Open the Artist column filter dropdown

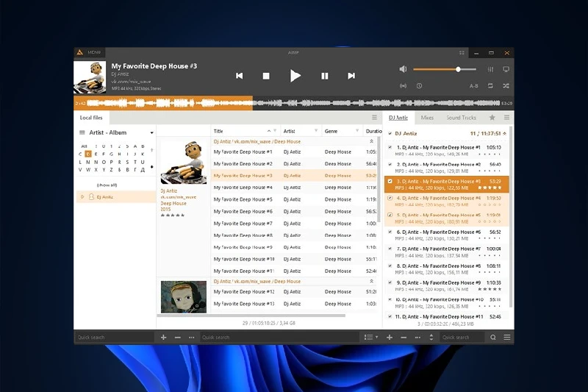pyautogui.click(x=316, y=130)
